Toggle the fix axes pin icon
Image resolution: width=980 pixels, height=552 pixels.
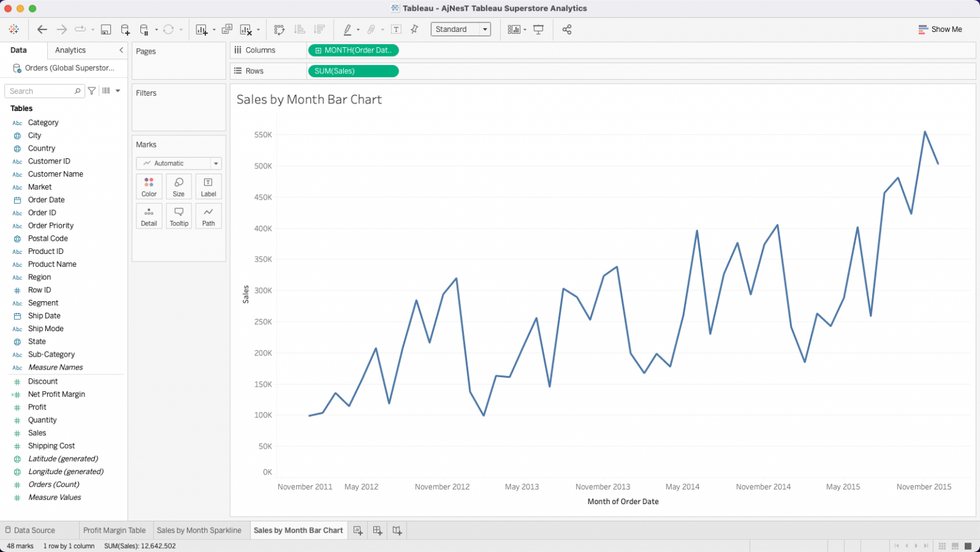pyautogui.click(x=415, y=29)
